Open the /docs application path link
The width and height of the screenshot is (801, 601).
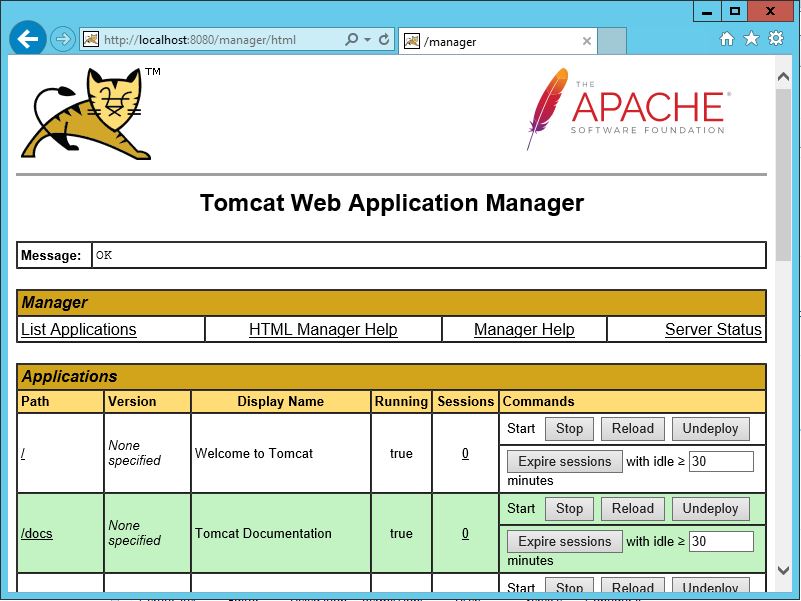point(37,533)
